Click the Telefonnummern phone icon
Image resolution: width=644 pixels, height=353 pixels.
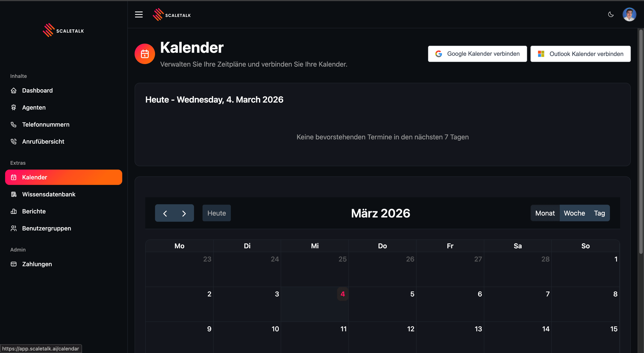point(14,124)
